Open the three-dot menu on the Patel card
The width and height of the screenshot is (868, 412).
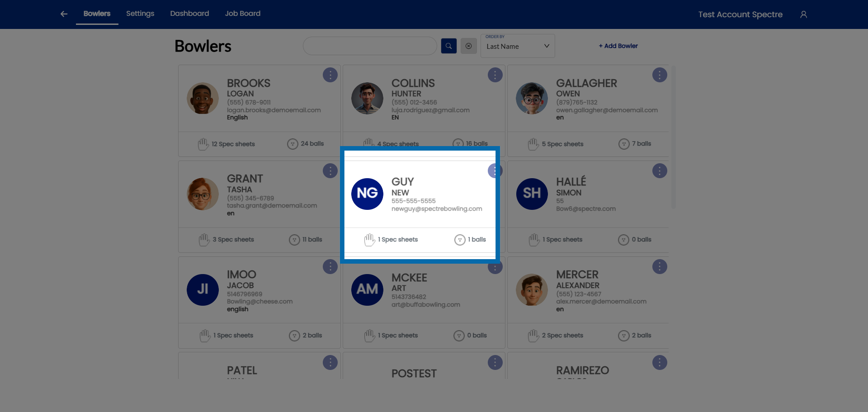[x=330, y=362]
